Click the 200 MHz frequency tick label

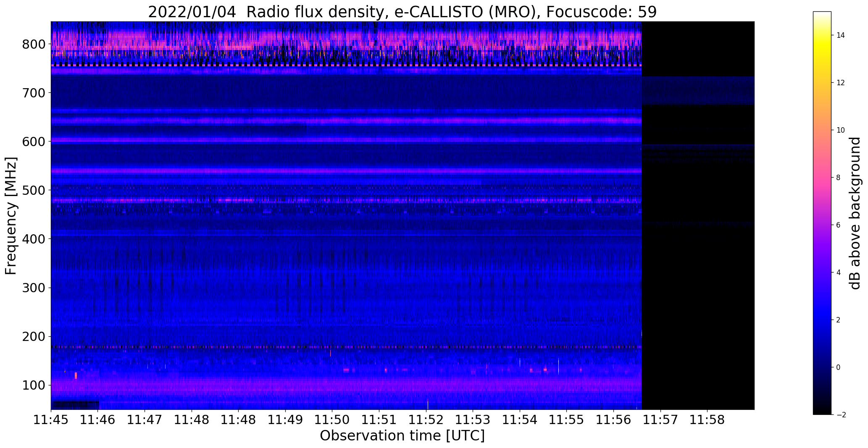point(33,336)
